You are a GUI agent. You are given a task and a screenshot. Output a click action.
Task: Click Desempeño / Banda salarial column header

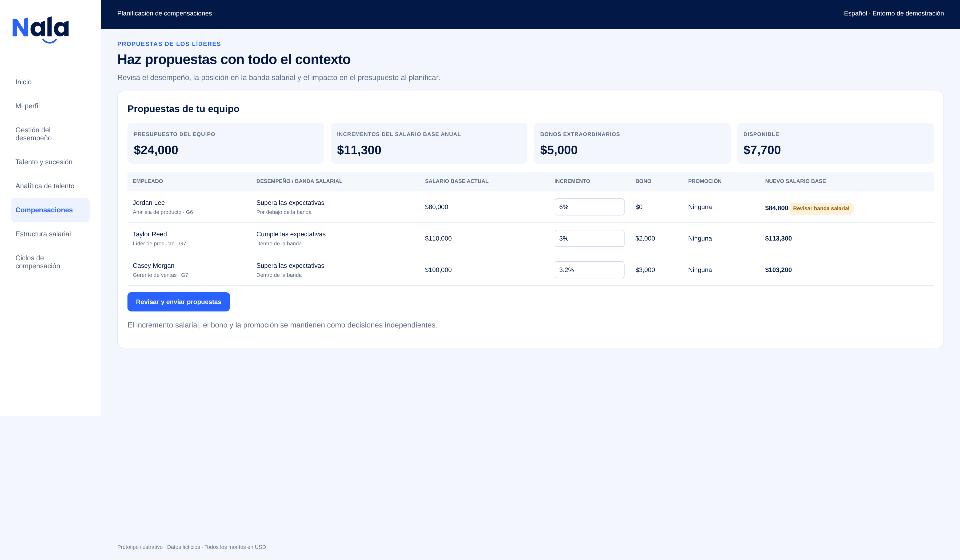299,181
